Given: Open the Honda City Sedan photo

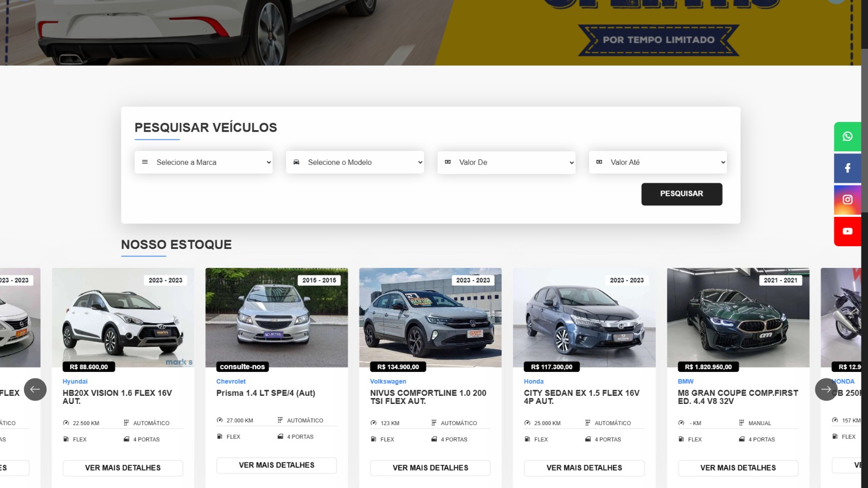Looking at the screenshot, I should pyautogui.click(x=584, y=317).
